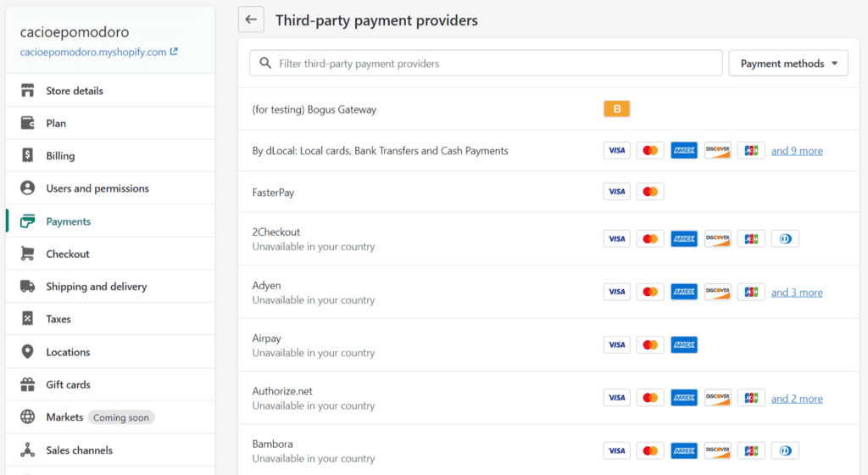Expand 'and 2 more' for Authorize.net

[x=797, y=399]
